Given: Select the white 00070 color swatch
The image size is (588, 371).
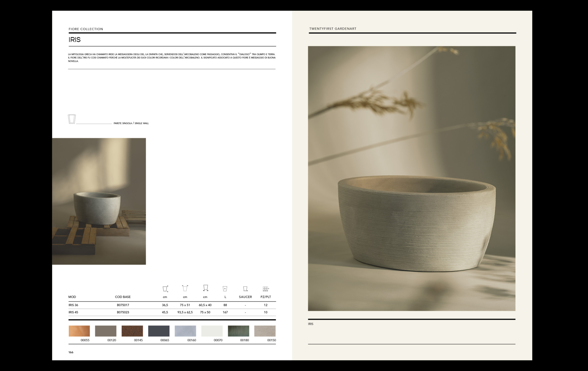Looking at the screenshot, I should pyautogui.click(x=212, y=331).
